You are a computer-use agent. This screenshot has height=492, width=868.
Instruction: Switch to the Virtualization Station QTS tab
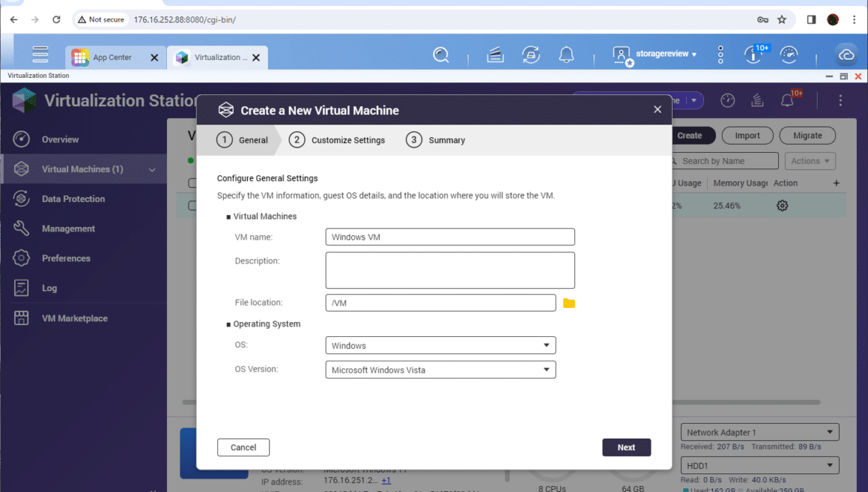(214, 58)
